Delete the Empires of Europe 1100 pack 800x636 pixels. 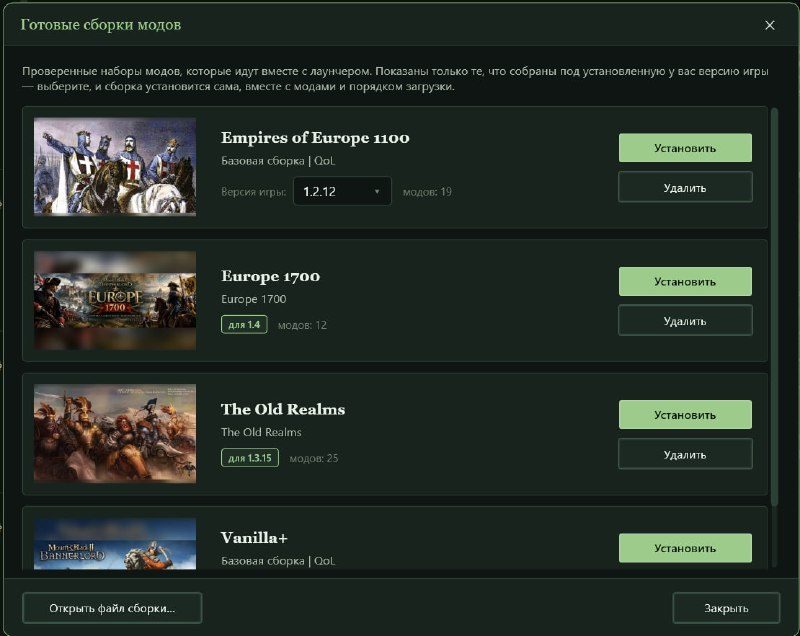point(685,188)
